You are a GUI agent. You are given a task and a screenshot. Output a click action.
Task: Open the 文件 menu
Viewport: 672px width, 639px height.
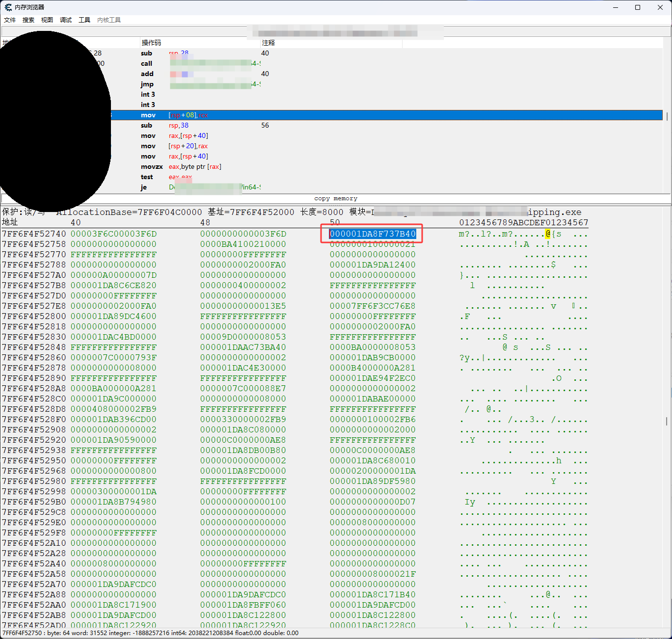pyautogui.click(x=10, y=20)
